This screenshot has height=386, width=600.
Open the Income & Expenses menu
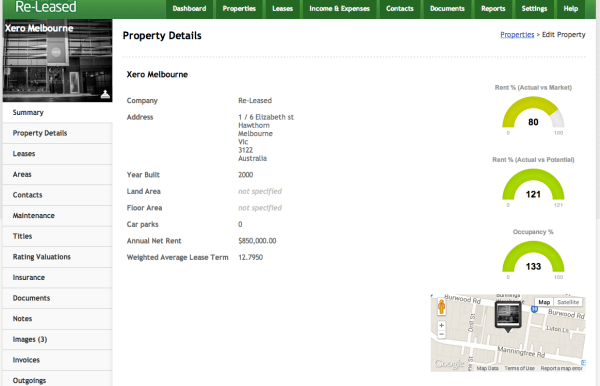click(339, 9)
